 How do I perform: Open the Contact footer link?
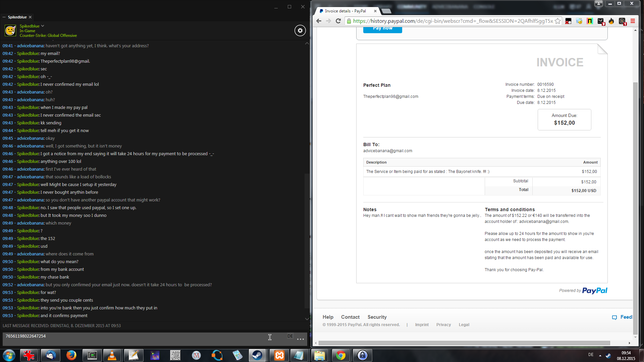[x=350, y=317]
